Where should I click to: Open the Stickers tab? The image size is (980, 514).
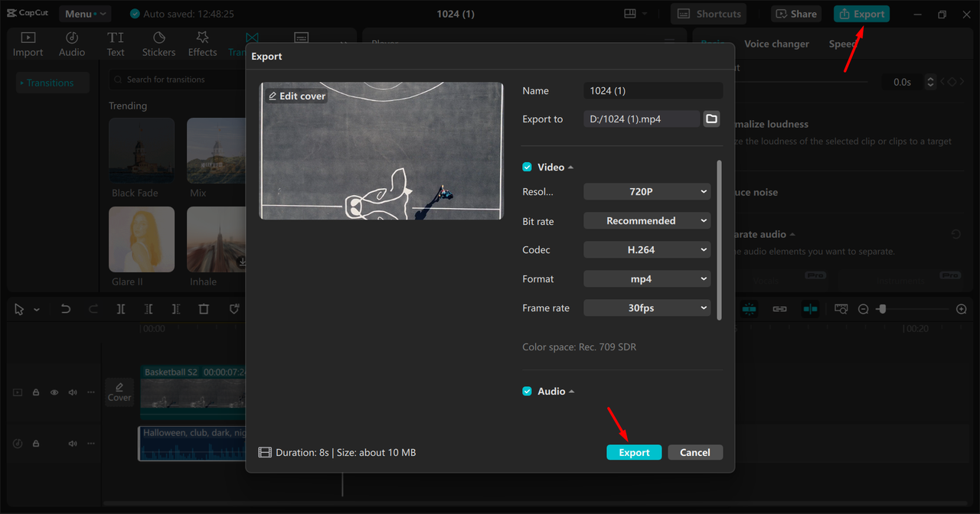pos(158,44)
